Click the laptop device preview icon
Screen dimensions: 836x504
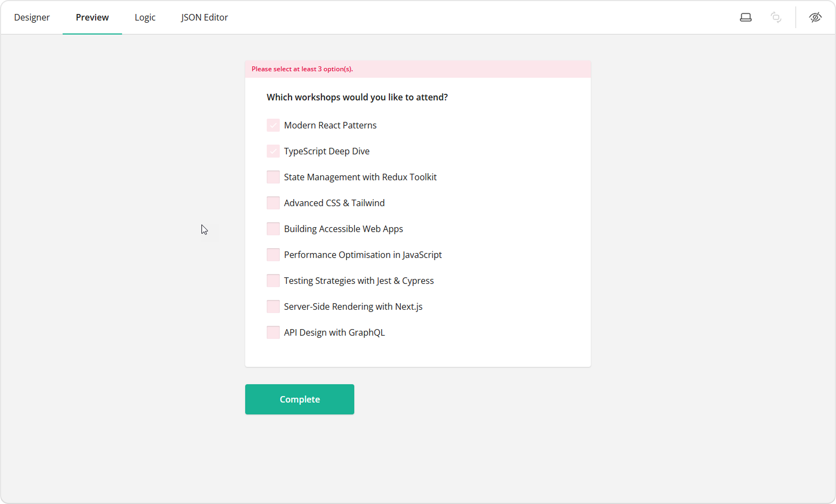pos(746,17)
